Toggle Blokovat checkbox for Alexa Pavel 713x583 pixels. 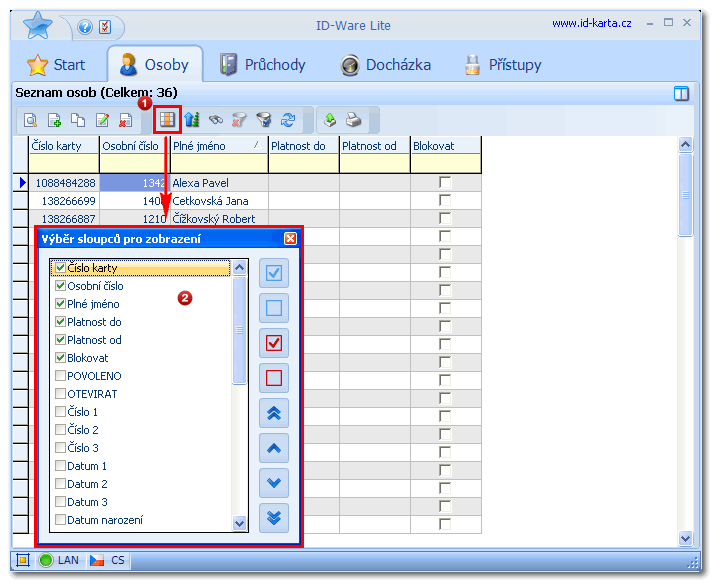445,182
